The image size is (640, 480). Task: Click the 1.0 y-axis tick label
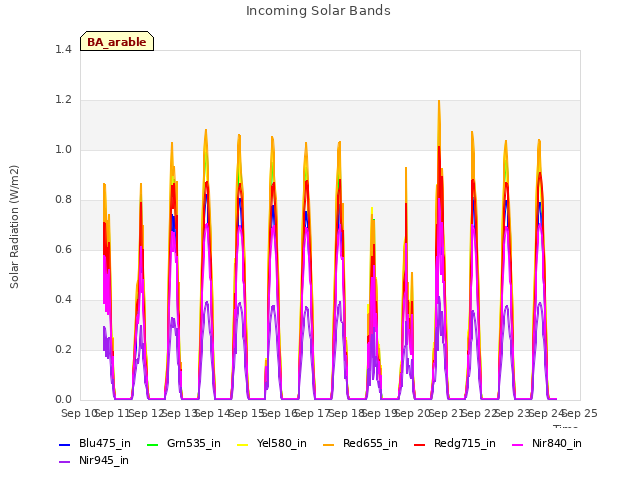pyautogui.click(x=63, y=150)
